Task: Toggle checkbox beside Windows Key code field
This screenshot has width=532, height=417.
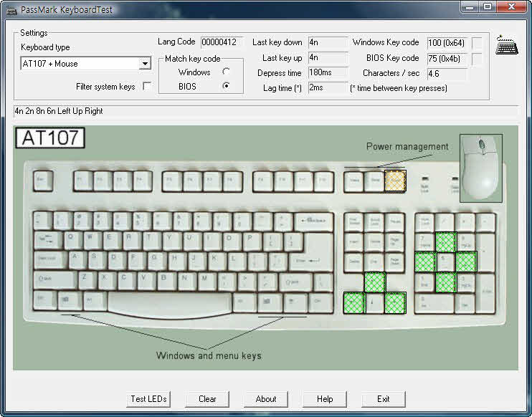Action: (x=477, y=43)
